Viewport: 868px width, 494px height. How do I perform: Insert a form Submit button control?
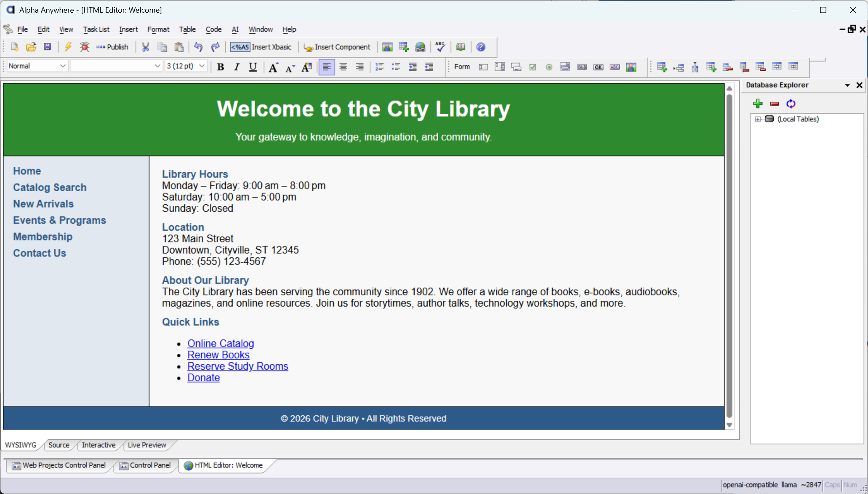tap(582, 67)
